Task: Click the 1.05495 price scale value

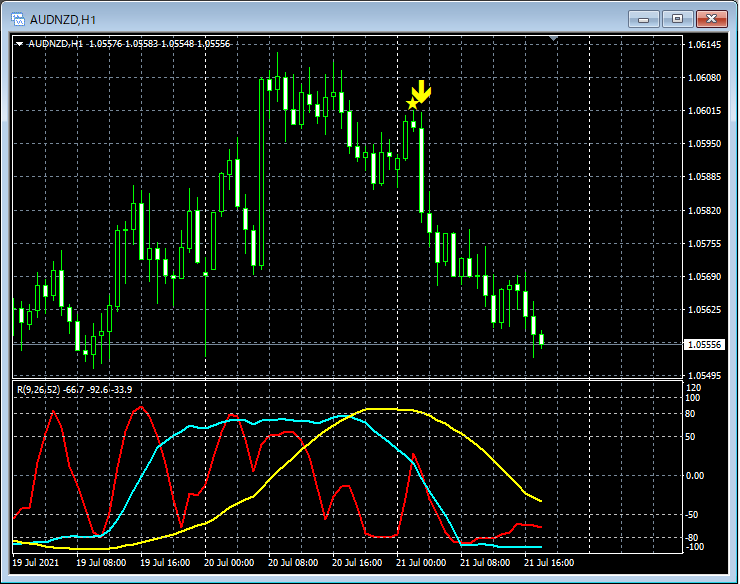Action: tap(705, 375)
